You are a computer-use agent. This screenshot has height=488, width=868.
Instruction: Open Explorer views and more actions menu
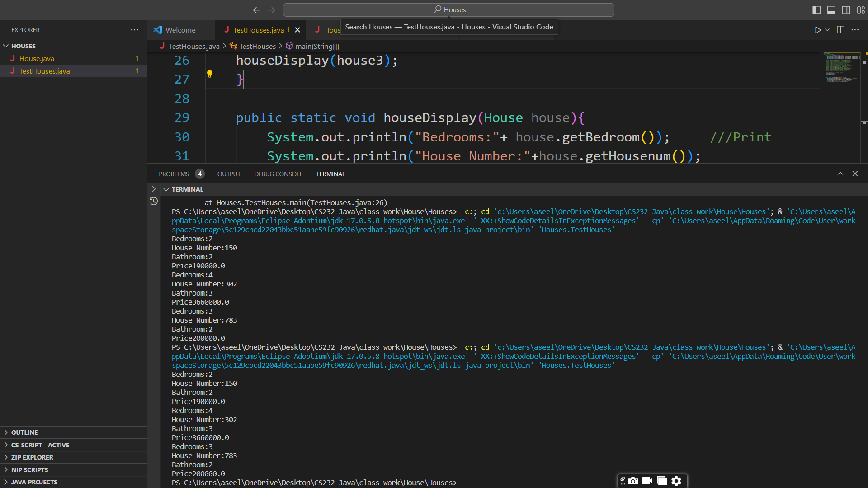click(134, 30)
